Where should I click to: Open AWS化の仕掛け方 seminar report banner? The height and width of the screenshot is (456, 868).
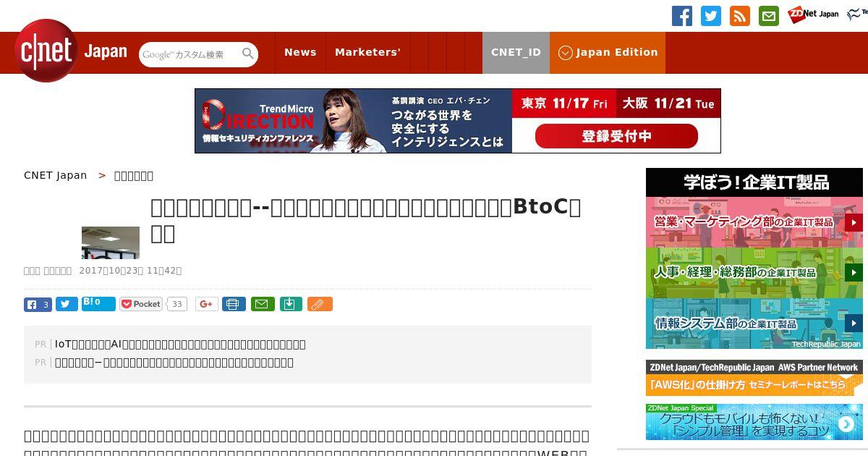tap(754, 378)
